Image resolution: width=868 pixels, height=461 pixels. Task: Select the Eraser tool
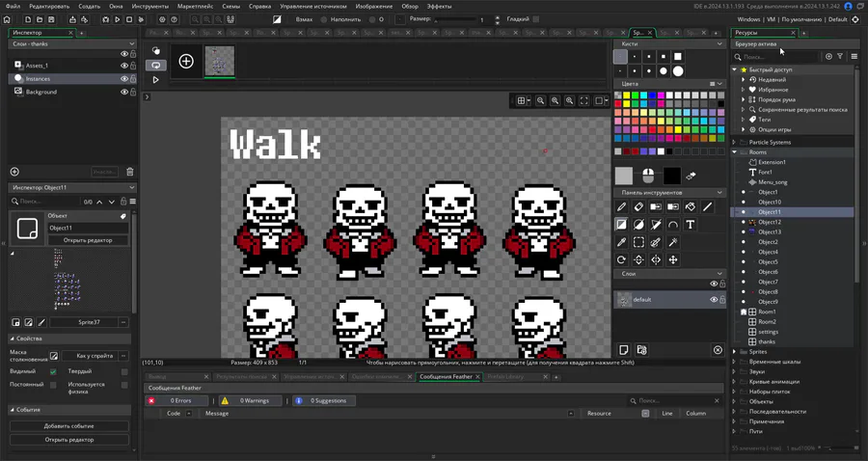(x=638, y=207)
